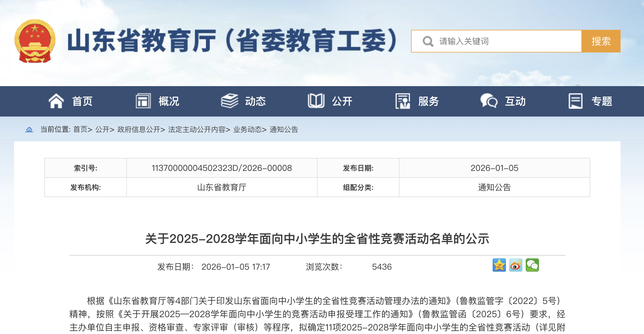Click the national emblem logo
Viewport: 644px width, 334px height.
pos(35,41)
